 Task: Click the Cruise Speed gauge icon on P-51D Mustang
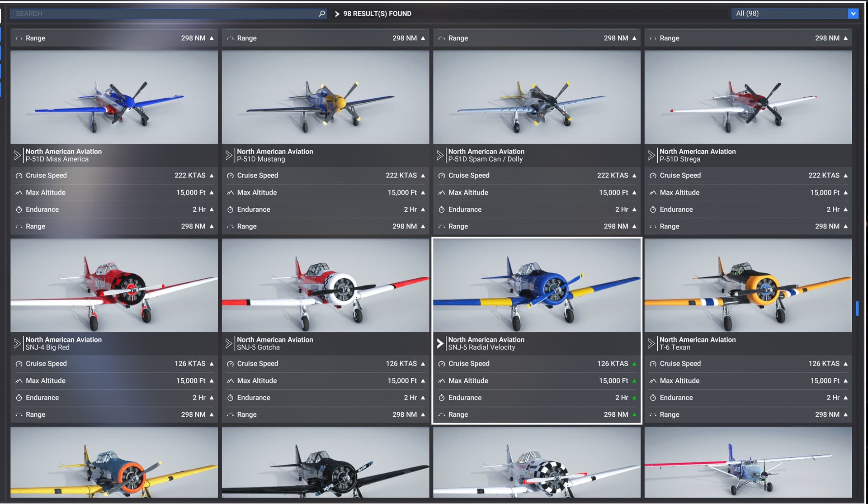click(230, 175)
